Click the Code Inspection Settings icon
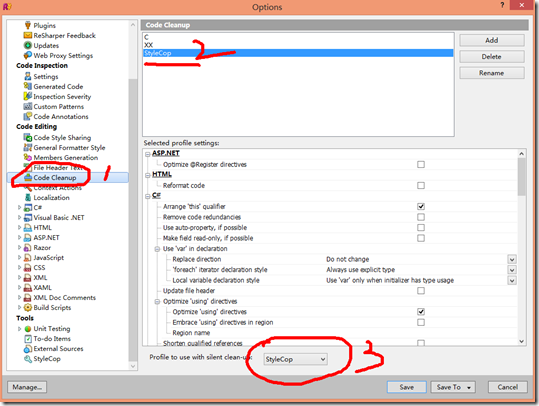 coord(28,76)
